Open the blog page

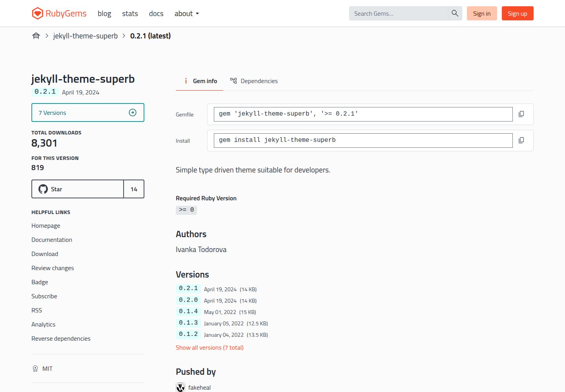click(x=104, y=13)
